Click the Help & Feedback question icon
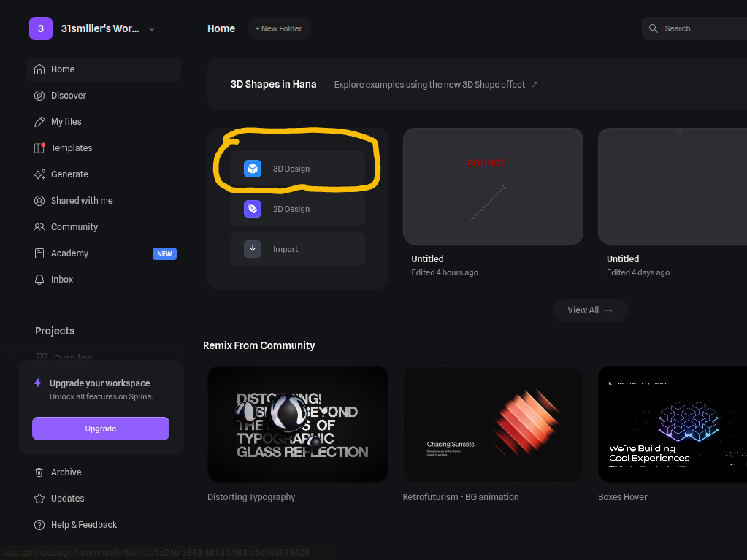 tap(39, 525)
